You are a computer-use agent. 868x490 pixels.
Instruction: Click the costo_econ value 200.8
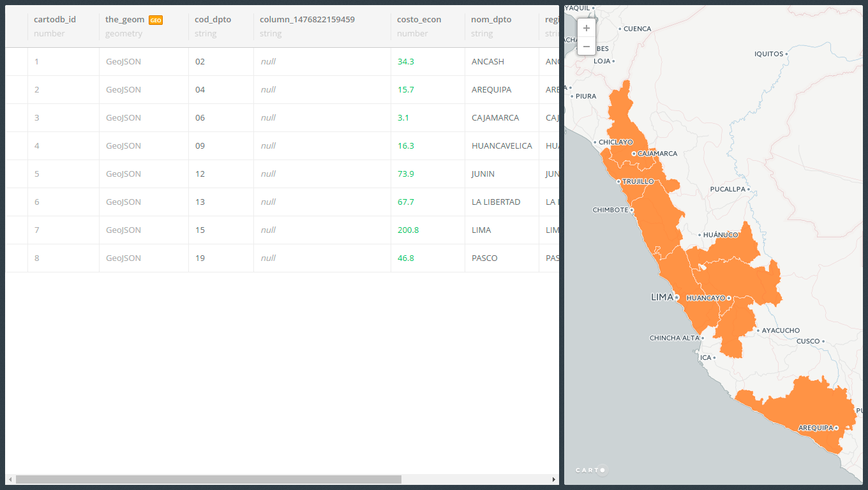pos(408,230)
